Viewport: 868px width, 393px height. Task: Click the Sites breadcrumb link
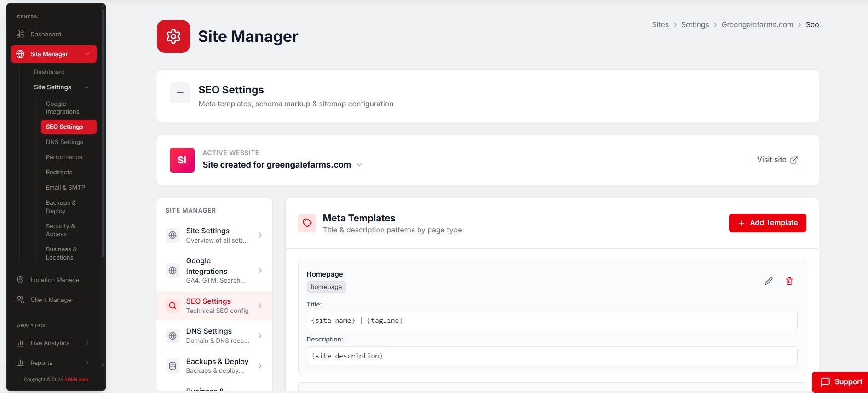pyautogui.click(x=660, y=25)
